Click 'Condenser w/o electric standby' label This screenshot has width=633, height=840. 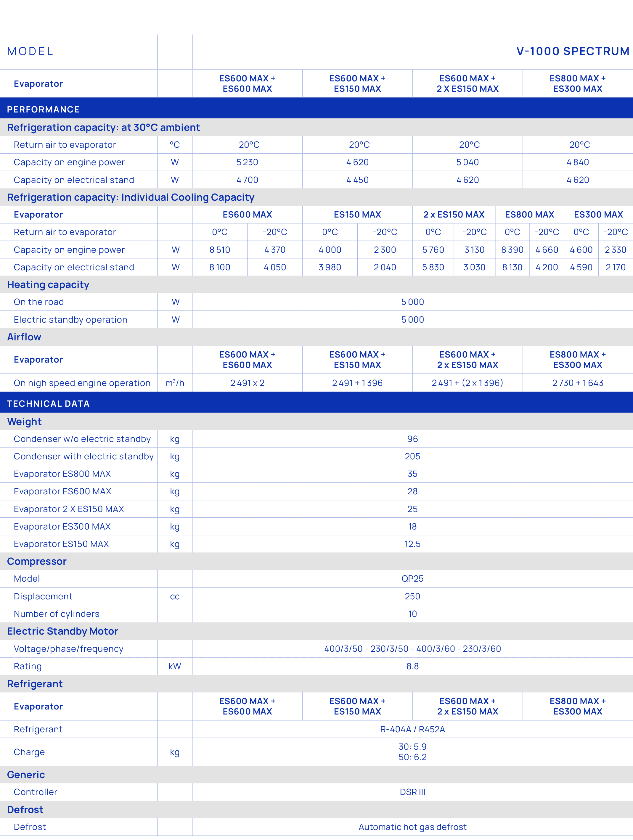pos(82,439)
